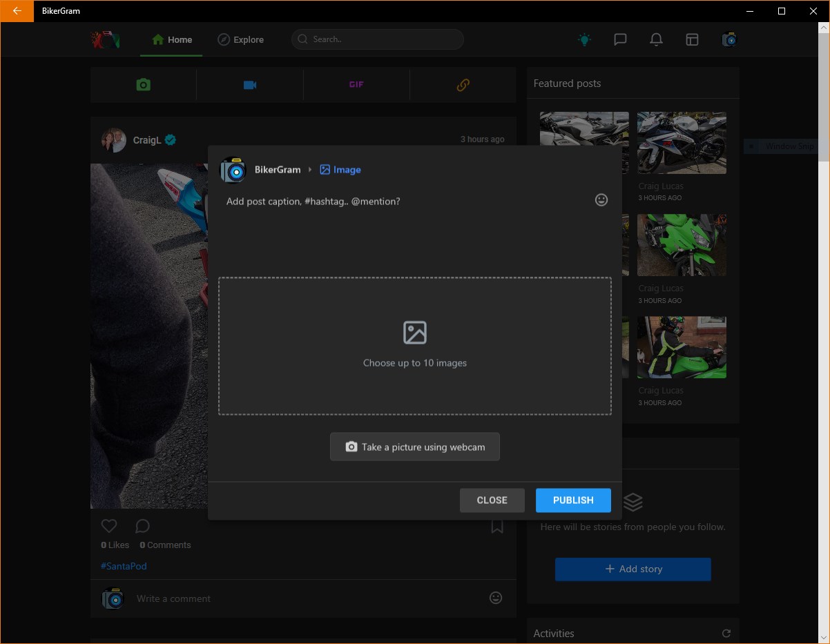Open the post timestamp 3 hours ago
This screenshot has height=644, width=830.
[482, 139]
